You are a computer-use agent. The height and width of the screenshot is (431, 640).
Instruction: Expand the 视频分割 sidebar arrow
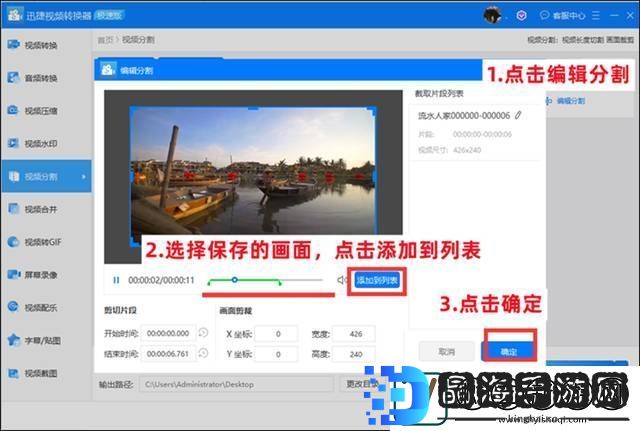tap(83, 177)
